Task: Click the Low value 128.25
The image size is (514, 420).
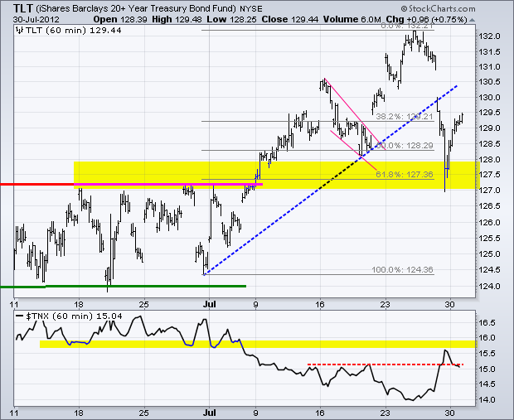Action: point(243,19)
